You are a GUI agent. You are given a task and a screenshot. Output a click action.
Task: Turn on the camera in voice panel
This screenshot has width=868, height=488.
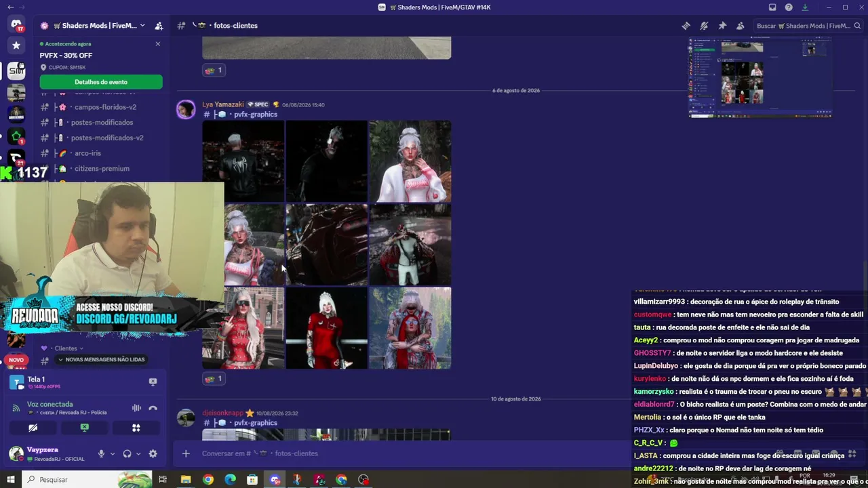pyautogui.click(x=33, y=428)
